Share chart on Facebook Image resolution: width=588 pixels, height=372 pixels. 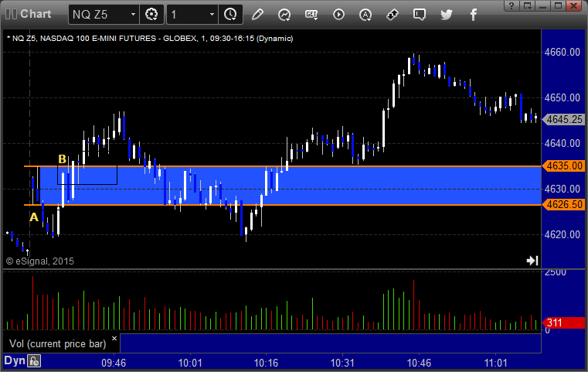tap(474, 15)
